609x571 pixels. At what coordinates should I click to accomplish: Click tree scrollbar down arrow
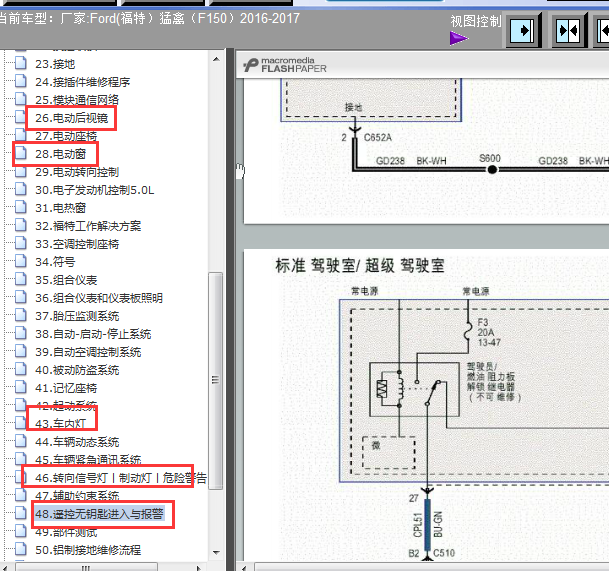click(216, 552)
